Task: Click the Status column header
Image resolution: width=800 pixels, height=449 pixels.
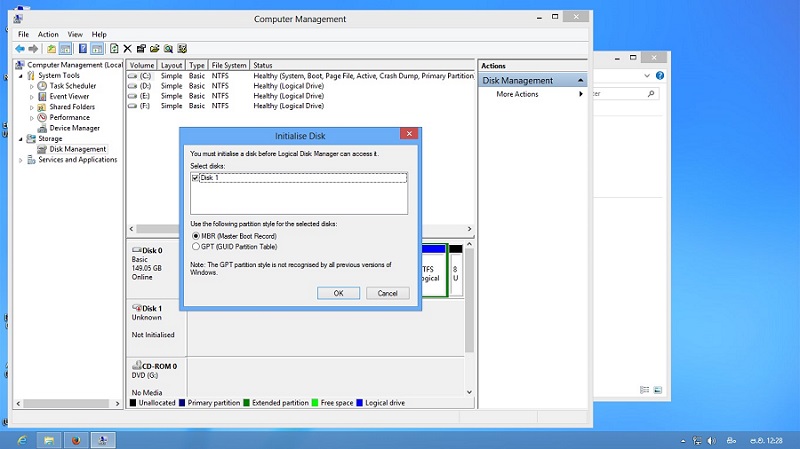Action: pyautogui.click(x=362, y=65)
